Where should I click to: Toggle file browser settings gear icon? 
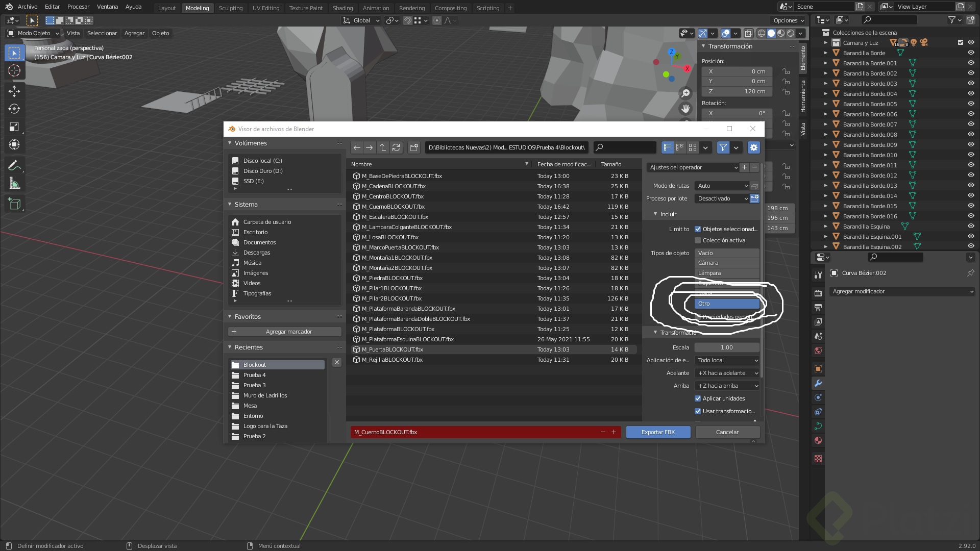click(753, 147)
